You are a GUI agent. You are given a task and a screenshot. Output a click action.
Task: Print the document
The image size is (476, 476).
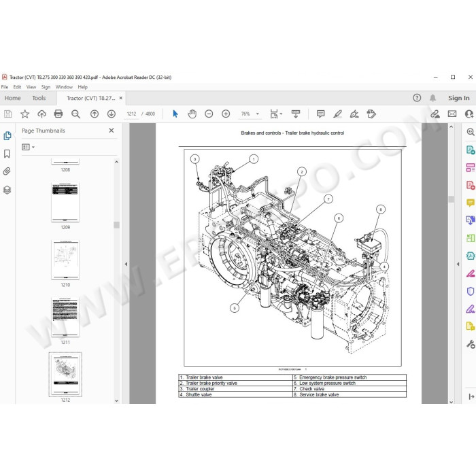tap(58, 114)
